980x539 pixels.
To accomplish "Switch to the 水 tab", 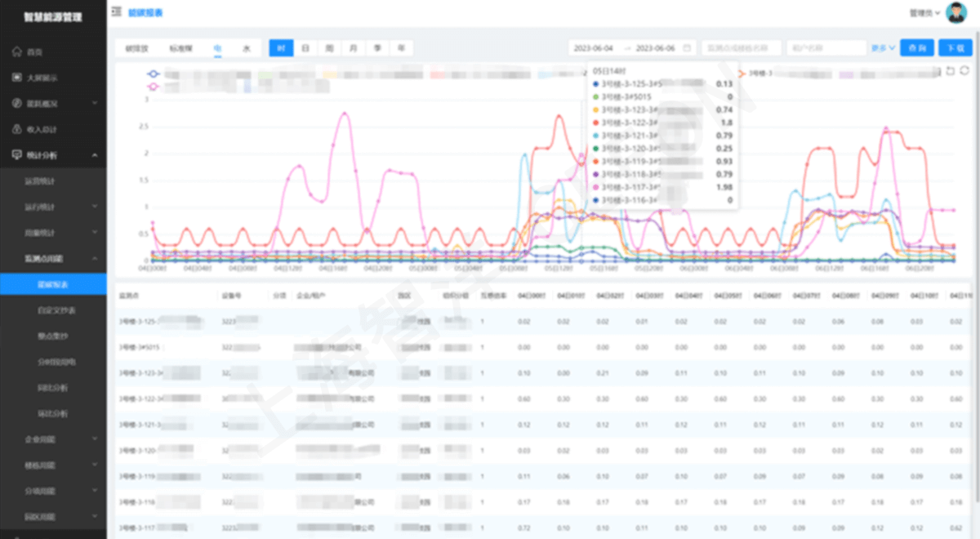I will pyautogui.click(x=246, y=49).
